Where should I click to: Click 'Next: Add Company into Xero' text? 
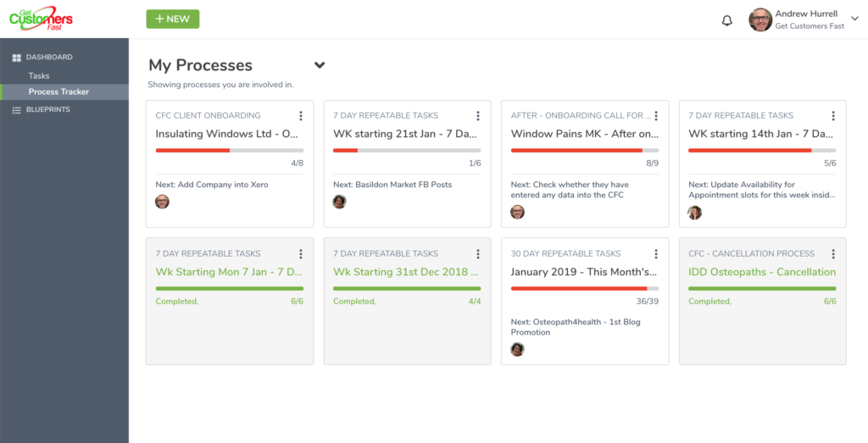212,184
